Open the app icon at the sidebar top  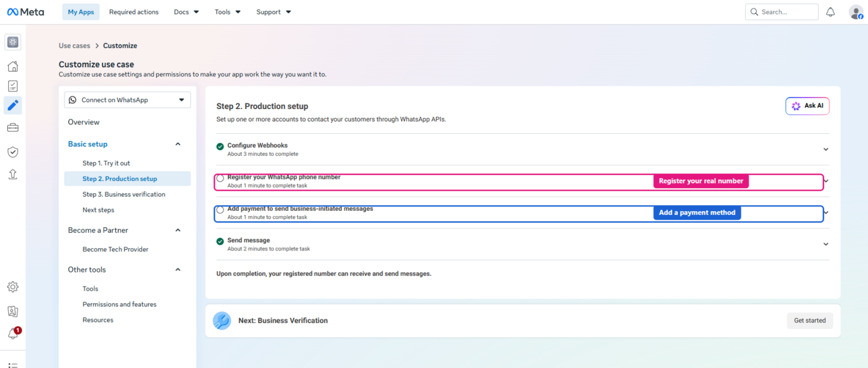[x=13, y=42]
